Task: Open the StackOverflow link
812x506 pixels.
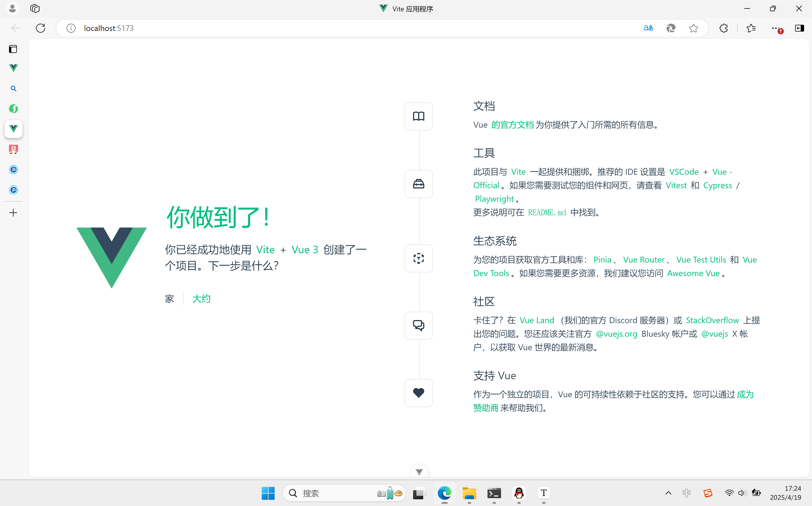Action: (x=712, y=320)
